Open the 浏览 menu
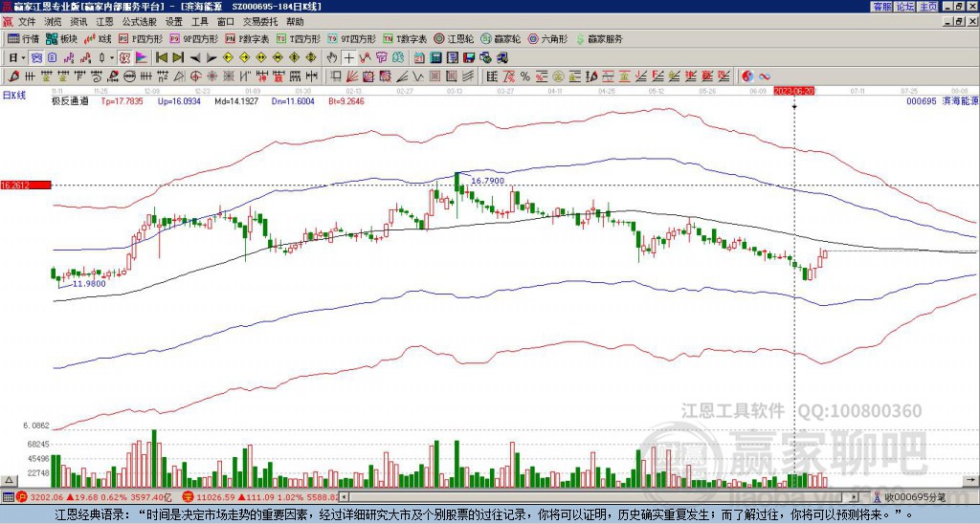 click(54, 22)
